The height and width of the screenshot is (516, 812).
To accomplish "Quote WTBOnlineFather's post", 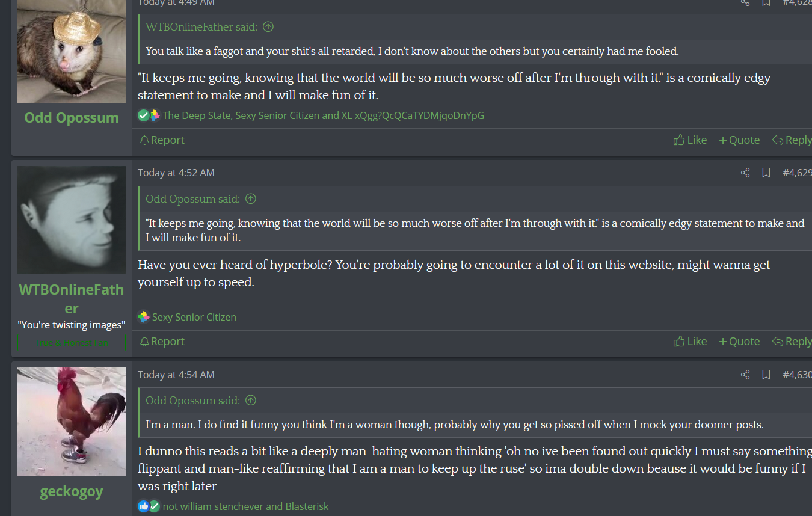I will pos(739,342).
